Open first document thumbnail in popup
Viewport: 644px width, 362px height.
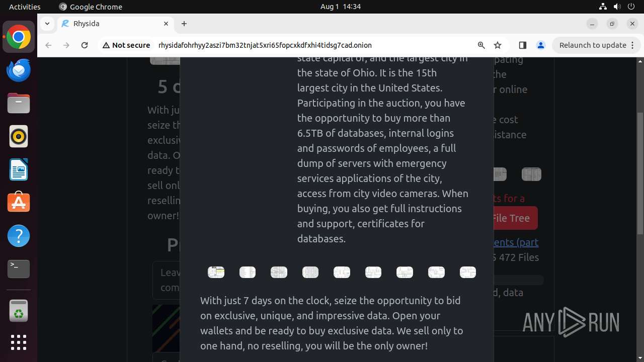tap(216, 272)
